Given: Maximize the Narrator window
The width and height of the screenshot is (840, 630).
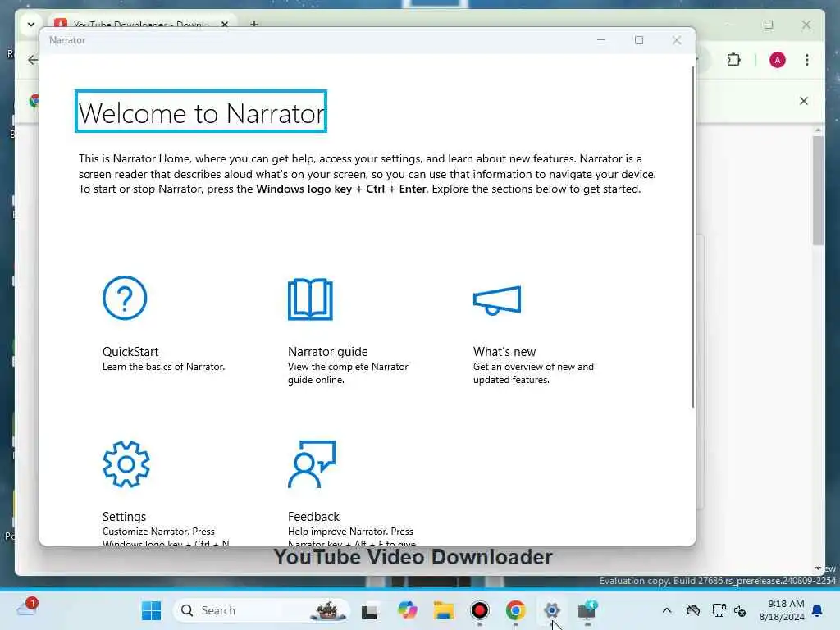Looking at the screenshot, I should (x=638, y=40).
